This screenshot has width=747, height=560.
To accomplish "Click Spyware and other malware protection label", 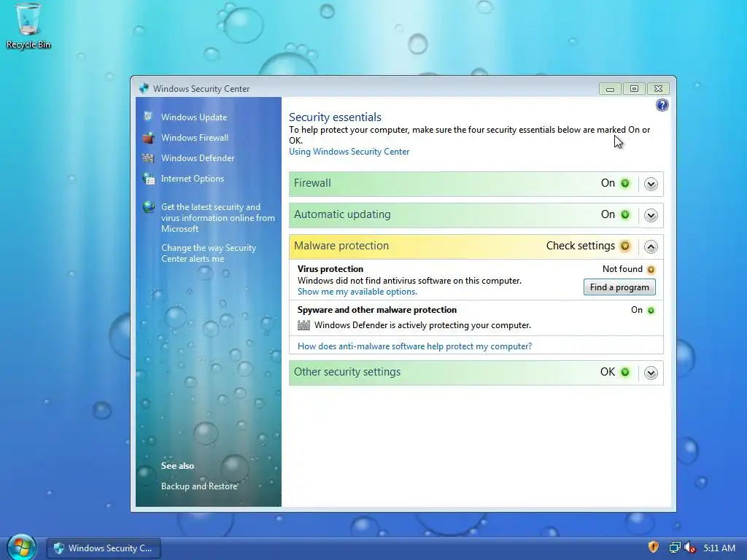I will point(377,310).
